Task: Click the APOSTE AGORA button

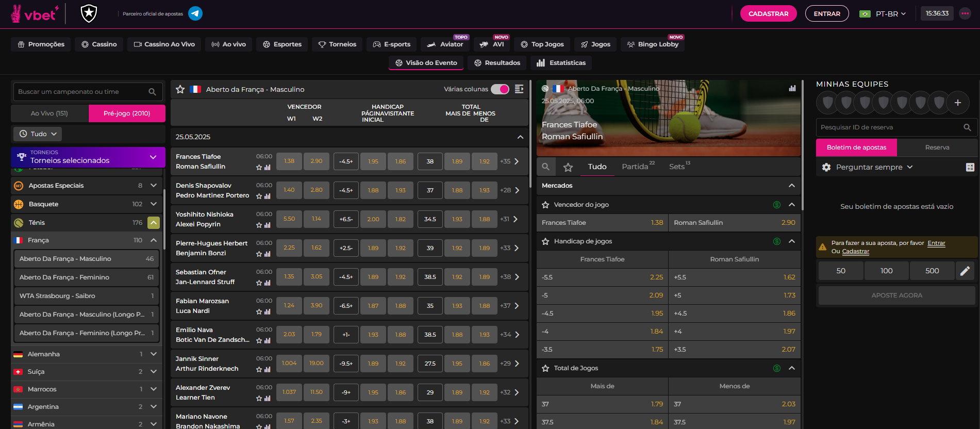Action: pyautogui.click(x=896, y=295)
